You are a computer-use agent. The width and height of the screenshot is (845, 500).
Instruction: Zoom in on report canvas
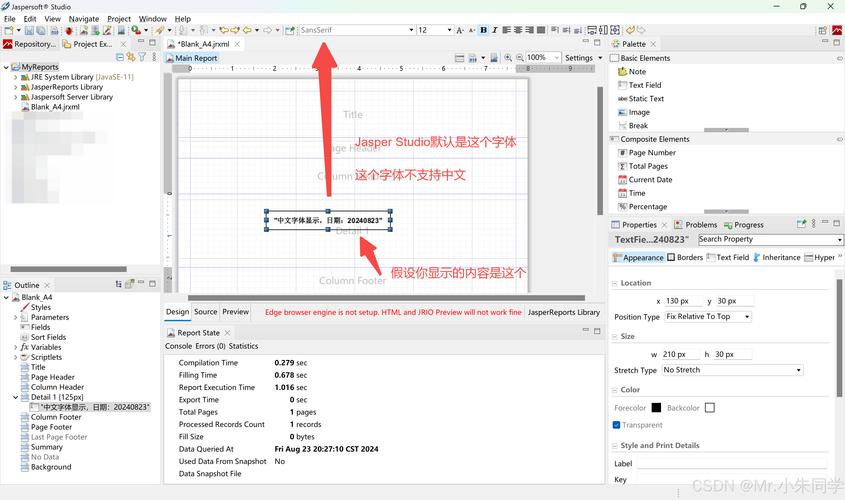[x=508, y=58]
